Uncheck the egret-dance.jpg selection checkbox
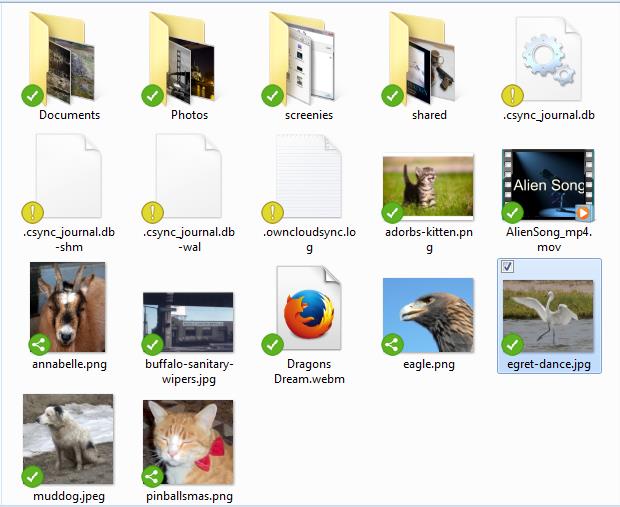This screenshot has height=507, width=620. pos(508,266)
